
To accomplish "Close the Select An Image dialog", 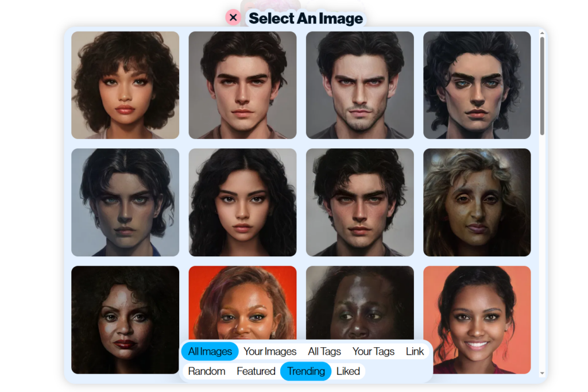I will point(233,17).
